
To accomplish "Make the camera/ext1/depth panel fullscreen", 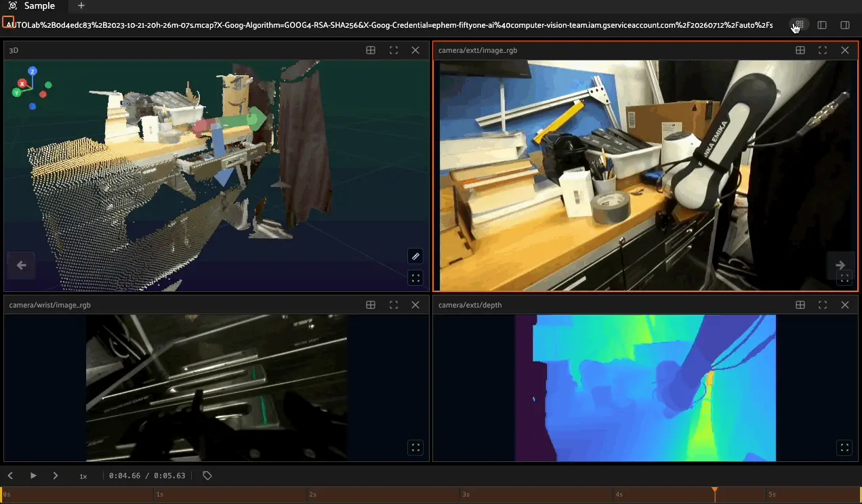I will click(x=822, y=305).
